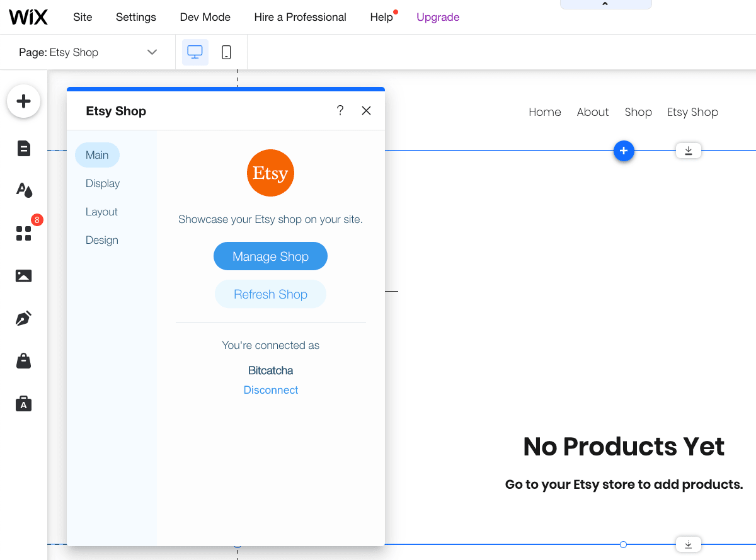Open the Settings menu
This screenshot has height=560, width=756.
click(x=136, y=17)
